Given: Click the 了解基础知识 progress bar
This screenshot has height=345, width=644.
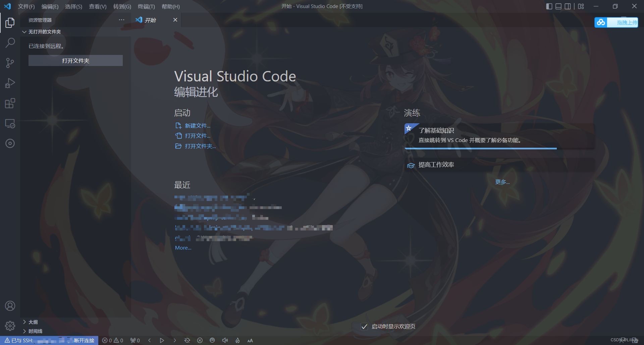Looking at the screenshot, I should (x=480, y=148).
